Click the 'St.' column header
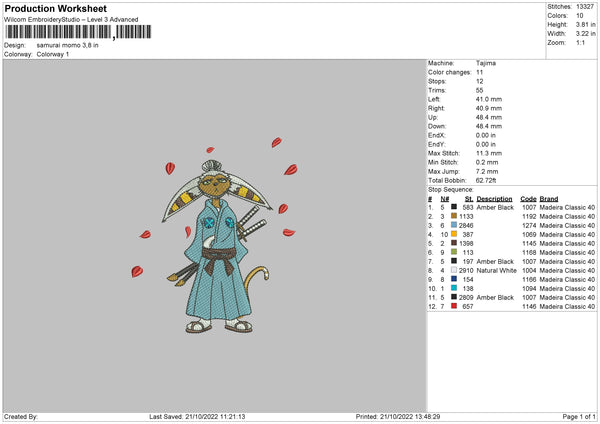This screenshot has height=424, width=600. pyautogui.click(x=469, y=199)
